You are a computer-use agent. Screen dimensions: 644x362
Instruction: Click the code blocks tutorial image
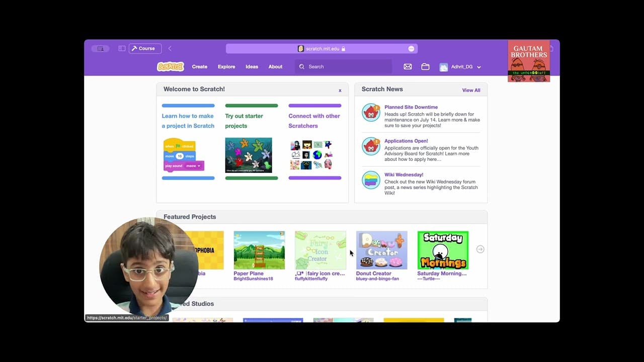(184, 155)
